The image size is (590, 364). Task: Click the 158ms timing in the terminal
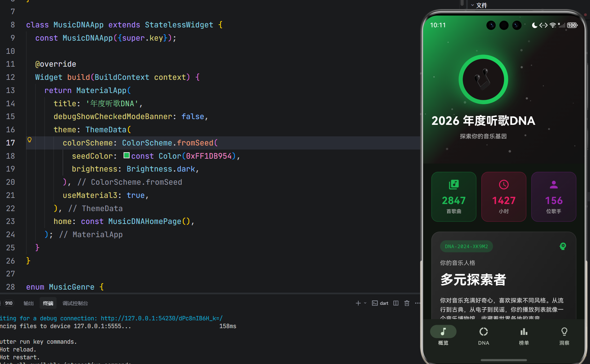tap(228, 326)
